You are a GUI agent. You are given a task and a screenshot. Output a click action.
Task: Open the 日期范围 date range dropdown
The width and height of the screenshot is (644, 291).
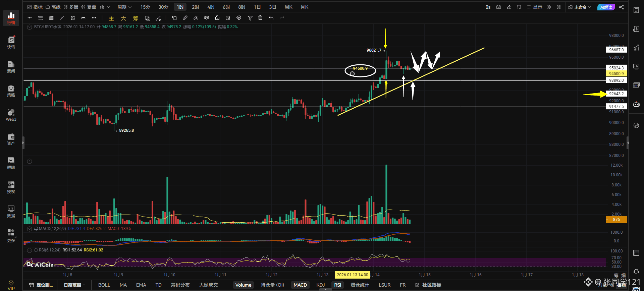(74, 285)
